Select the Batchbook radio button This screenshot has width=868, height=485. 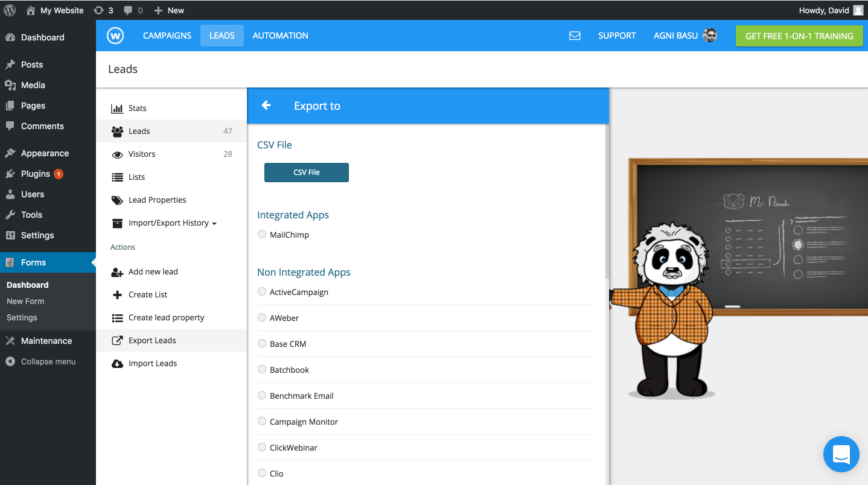pos(262,369)
